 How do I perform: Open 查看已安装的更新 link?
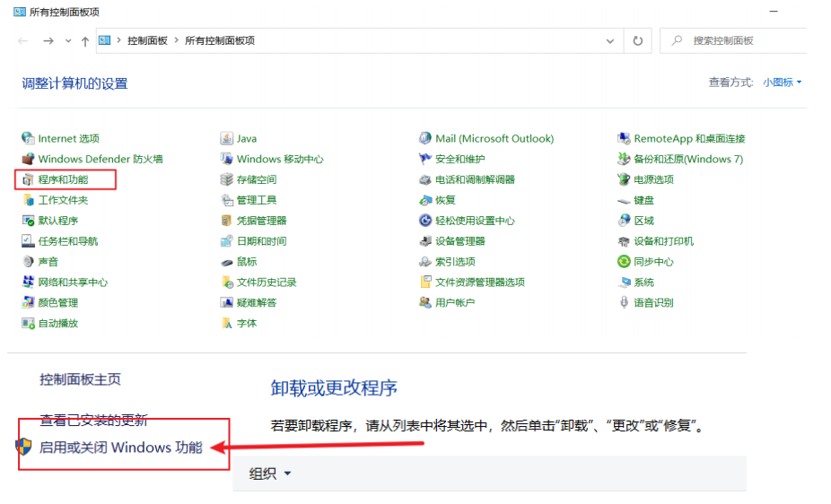coord(93,421)
